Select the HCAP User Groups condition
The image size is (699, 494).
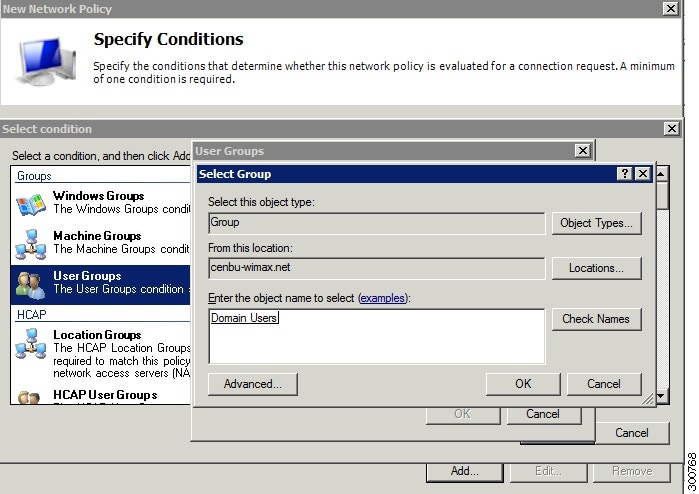pyautogui.click(x=101, y=395)
